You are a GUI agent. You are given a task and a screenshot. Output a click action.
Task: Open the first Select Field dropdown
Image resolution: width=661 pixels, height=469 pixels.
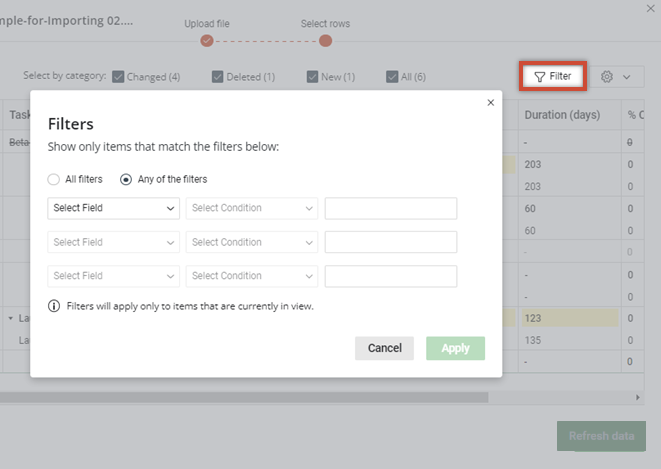pos(113,208)
